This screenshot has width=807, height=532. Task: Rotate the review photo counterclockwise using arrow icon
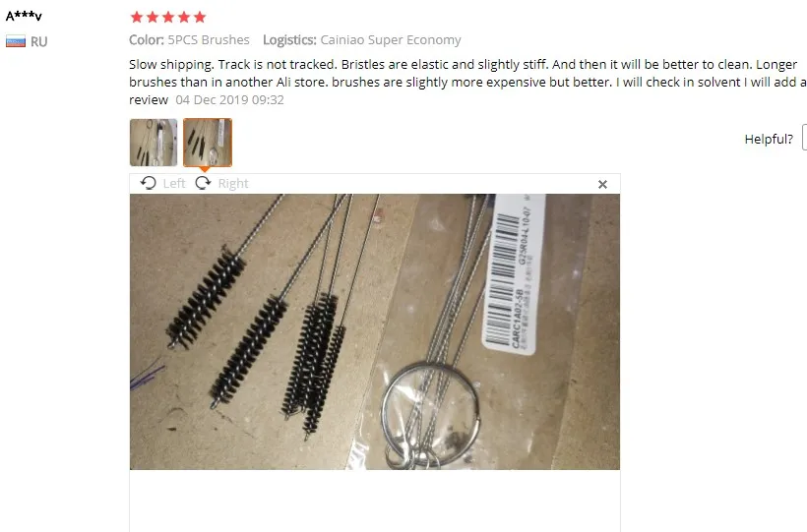pyautogui.click(x=149, y=183)
